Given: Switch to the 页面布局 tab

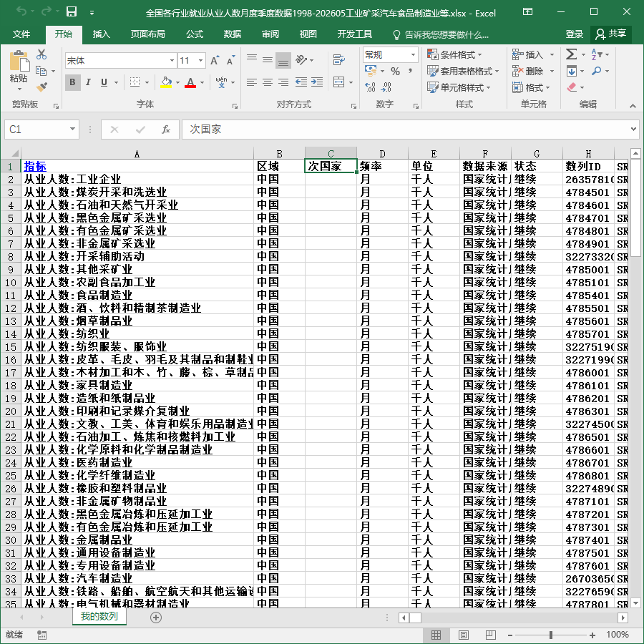Looking at the screenshot, I should tap(148, 34).
